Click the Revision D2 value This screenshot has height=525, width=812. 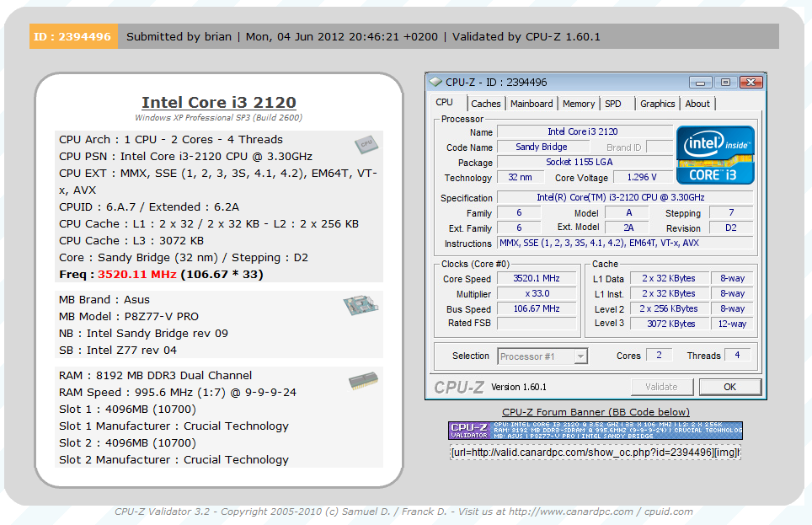(x=730, y=228)
